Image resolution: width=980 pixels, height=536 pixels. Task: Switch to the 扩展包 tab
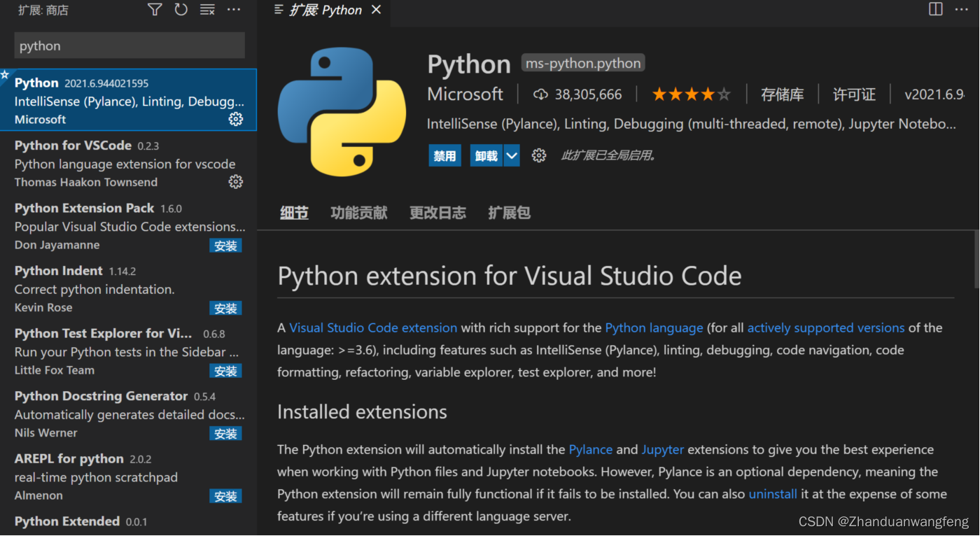[x=510, y=213]
